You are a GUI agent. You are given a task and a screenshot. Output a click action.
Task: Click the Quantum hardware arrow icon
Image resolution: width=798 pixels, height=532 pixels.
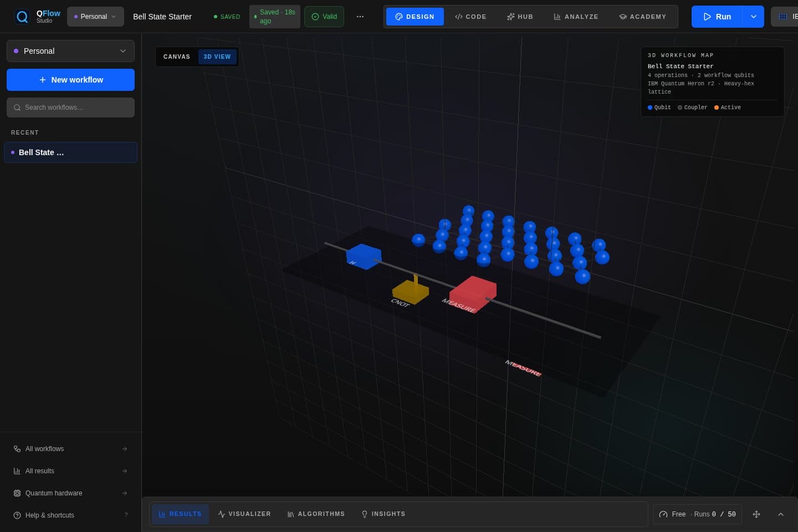pyautogui.click(x=125, y=493)
